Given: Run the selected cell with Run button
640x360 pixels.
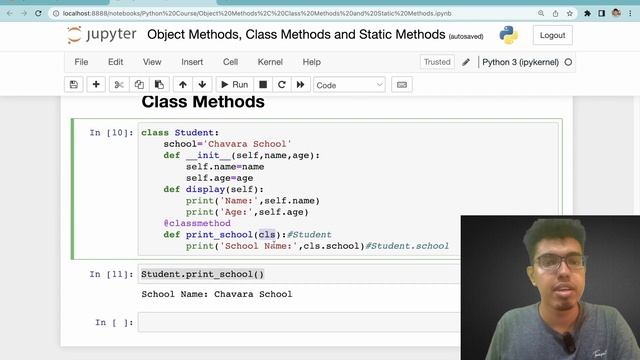Looking at the screenshot, I should coord(235,84).
